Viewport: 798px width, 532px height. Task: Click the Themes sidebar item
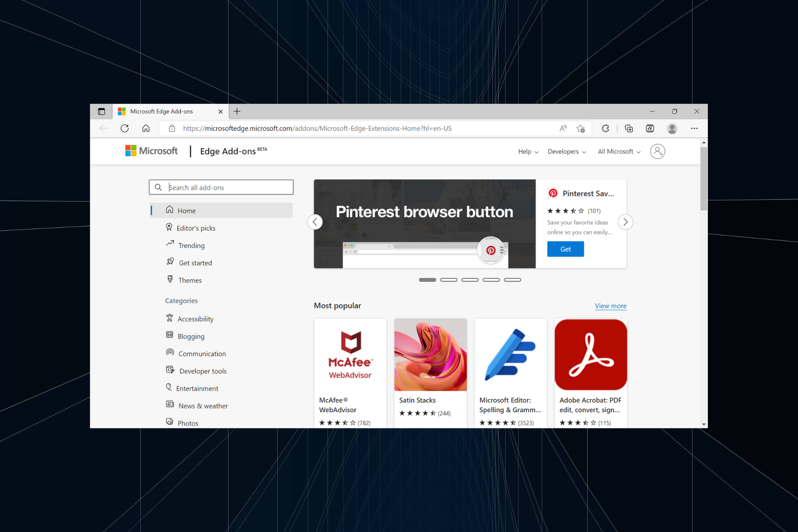click(190, 280)
